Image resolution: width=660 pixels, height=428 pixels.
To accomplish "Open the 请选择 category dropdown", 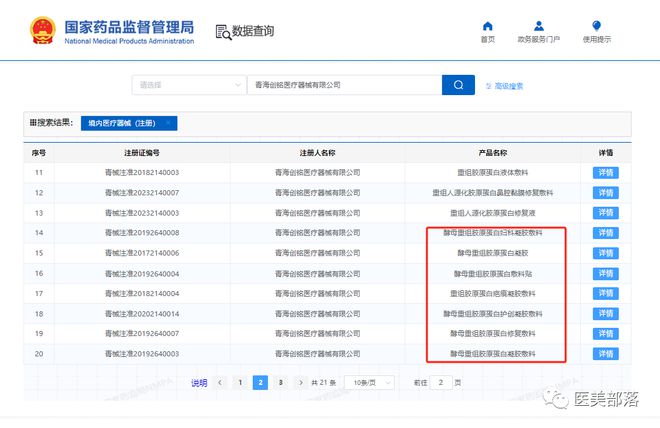I will [189, 85].
